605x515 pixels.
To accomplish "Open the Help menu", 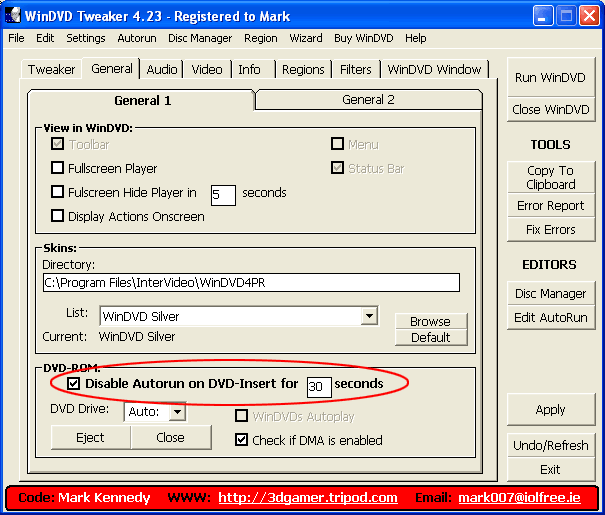I will [x=416, y=38].
